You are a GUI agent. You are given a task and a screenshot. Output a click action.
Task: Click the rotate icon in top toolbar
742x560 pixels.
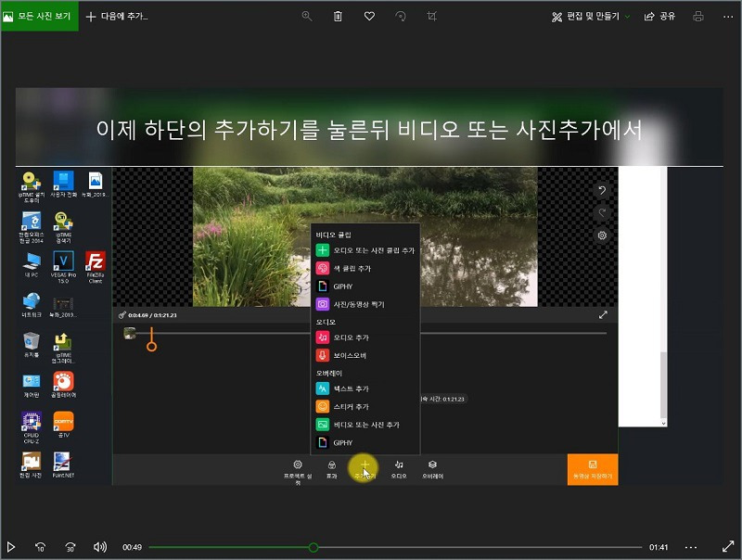[x=401, y=16]
